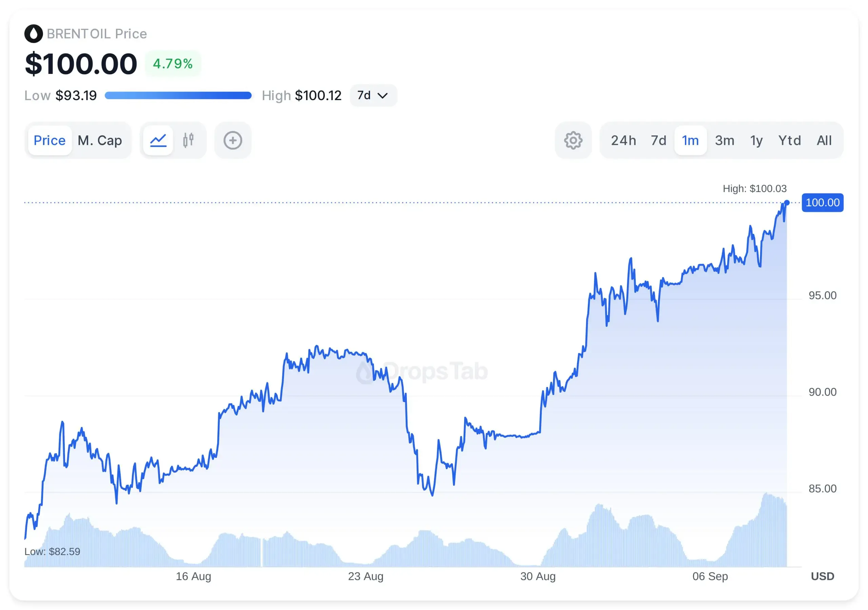The height and width of the screenshot is (610, 868).
Task: Show Ytd price history
Action: (789, 140)
